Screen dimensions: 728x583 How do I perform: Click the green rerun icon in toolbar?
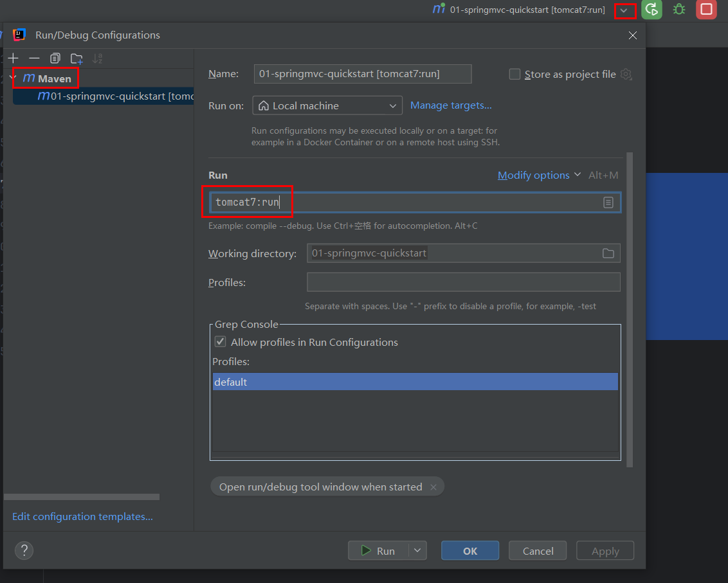click(652, 10)
